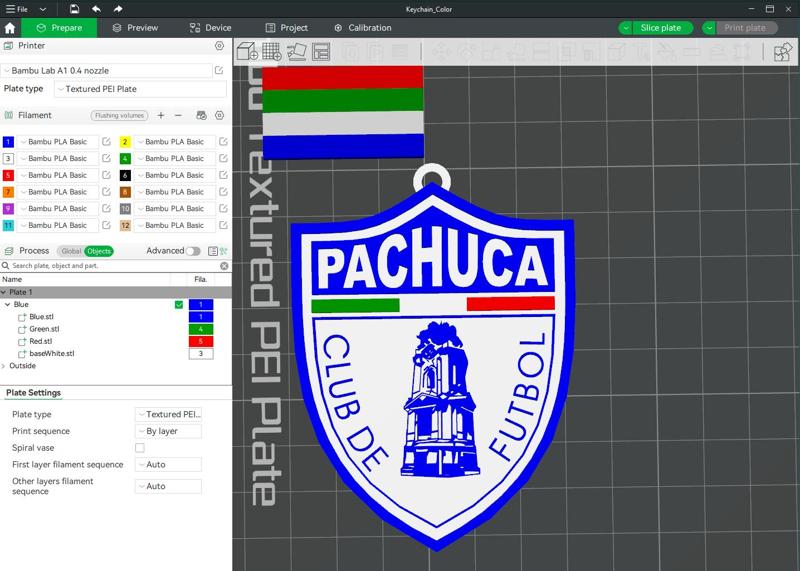This screenshot has width=800, height=571.
Task: Click filament 9 purple color swatch
Action: click(8, 209)
